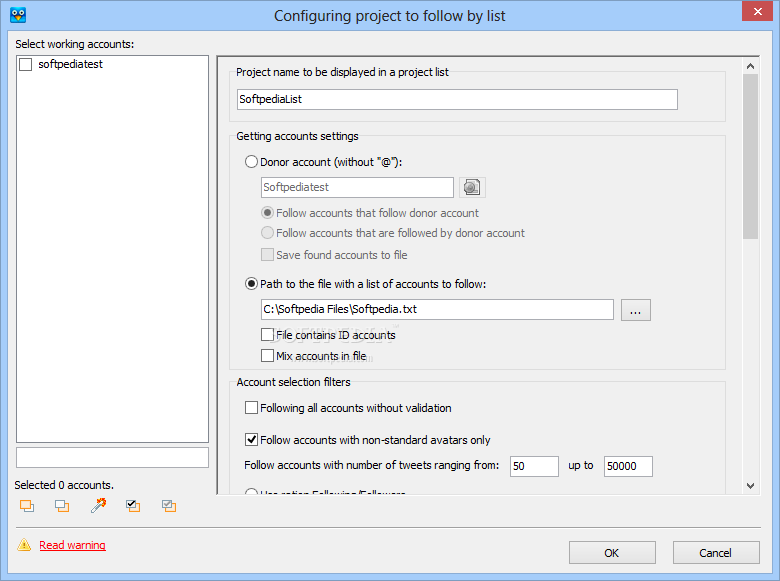
Task: Select Path to the file radio button
Action: tap(251, 284)
